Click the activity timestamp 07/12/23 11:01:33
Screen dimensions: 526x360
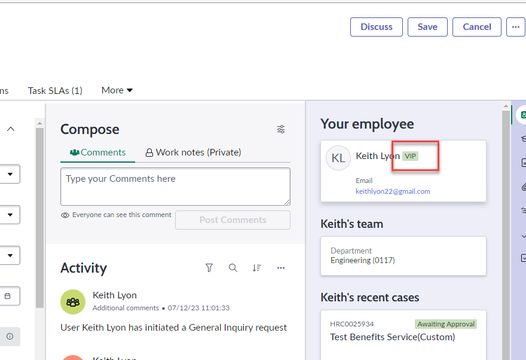199,308
